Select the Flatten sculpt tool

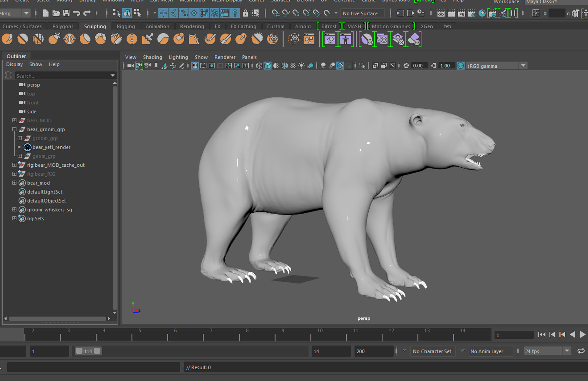[x=85, y=39]
